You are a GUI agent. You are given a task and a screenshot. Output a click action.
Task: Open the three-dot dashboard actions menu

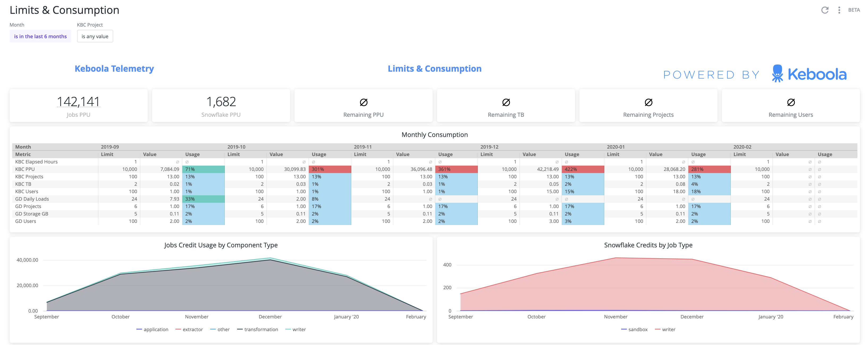pos(839,10)
